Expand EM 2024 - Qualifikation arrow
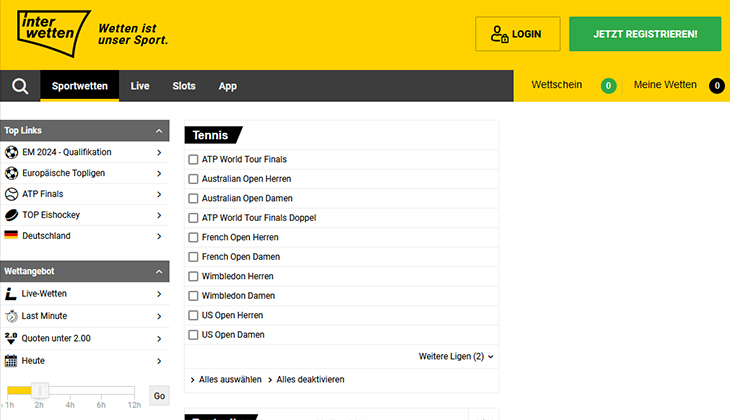 (x=159, y=153)
